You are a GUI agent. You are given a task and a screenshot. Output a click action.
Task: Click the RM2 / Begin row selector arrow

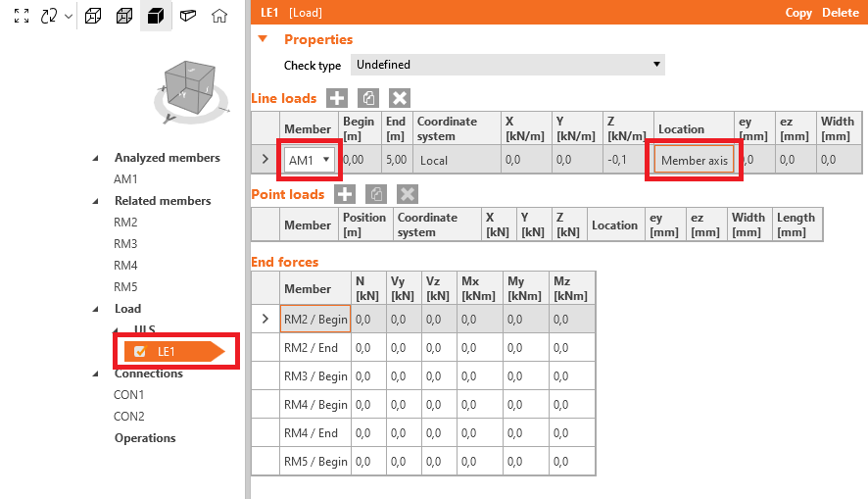pos(265,319)
